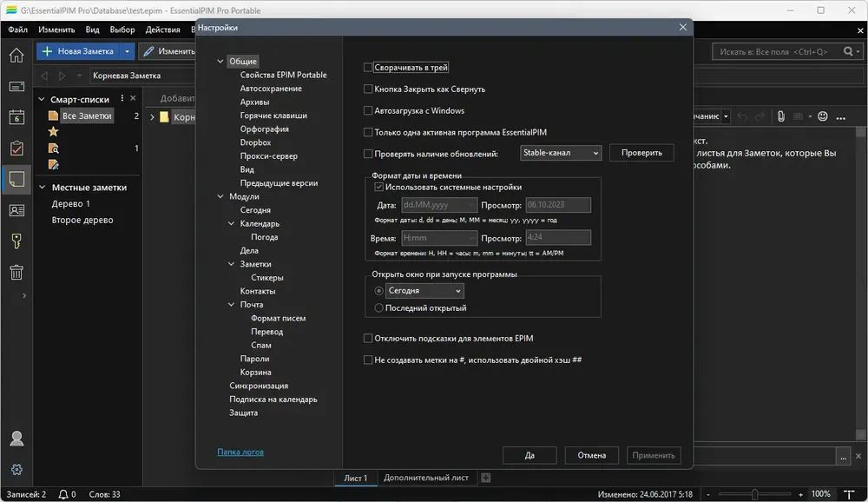868x502 pixels.
Task: Collapse the Почта settings tree node
Action: click(232, 304)
